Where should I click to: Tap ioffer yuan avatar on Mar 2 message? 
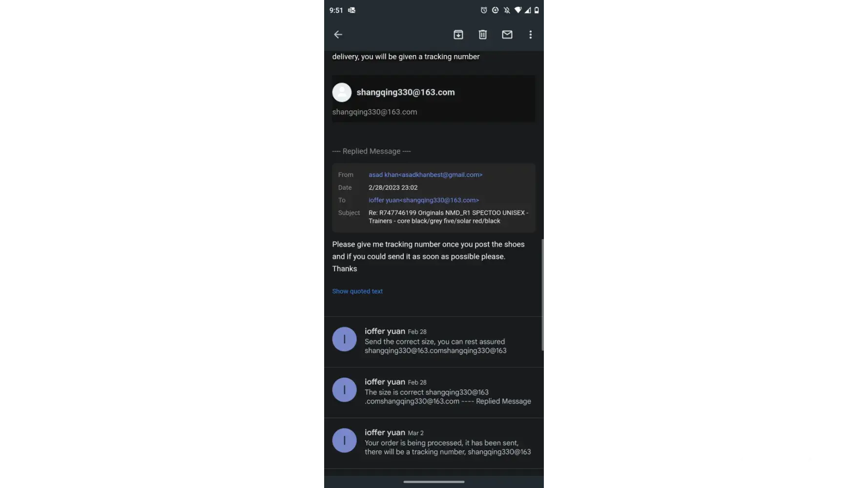click(x=344, y=440)
